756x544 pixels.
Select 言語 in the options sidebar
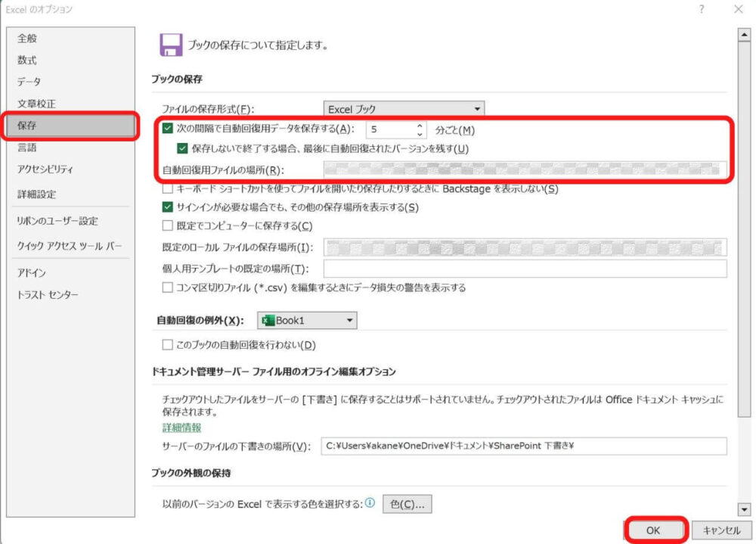point(70,148)
